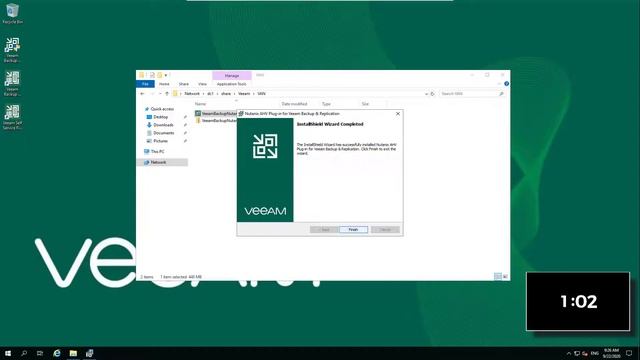Click the Search box in Explorer
The image size is (640, 360).
point(471,94)
